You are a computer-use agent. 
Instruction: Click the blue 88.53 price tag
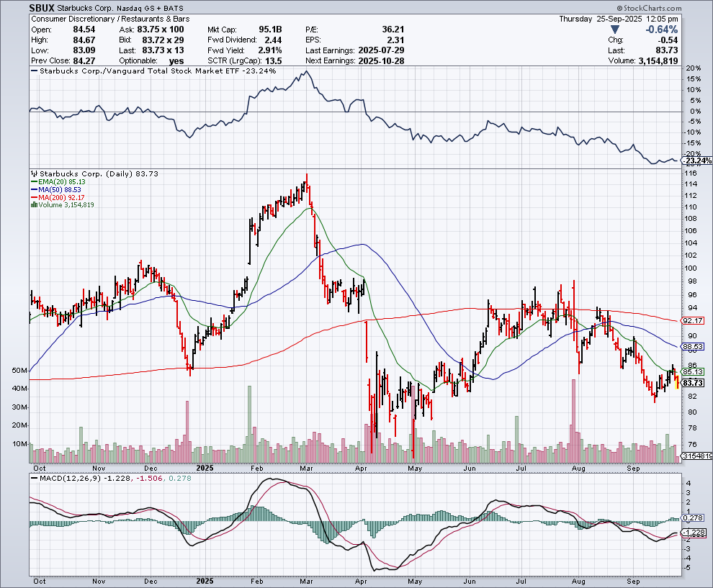tap(692, 347)
